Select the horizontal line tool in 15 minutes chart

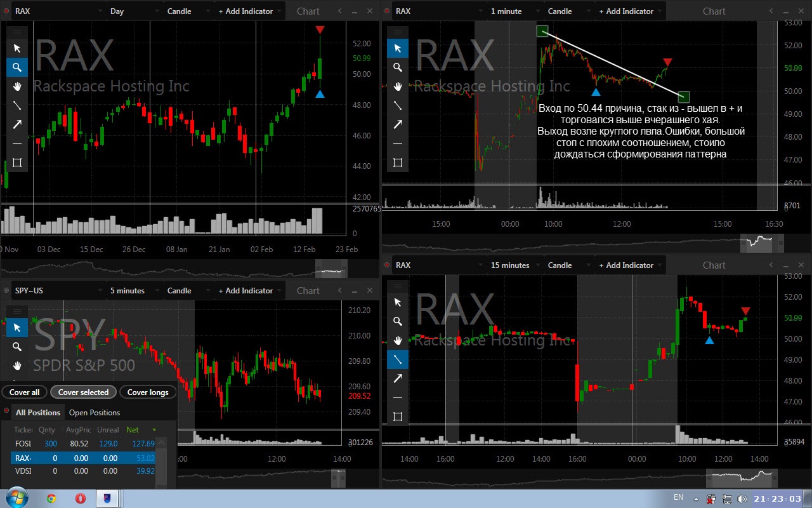click(398, 398)
